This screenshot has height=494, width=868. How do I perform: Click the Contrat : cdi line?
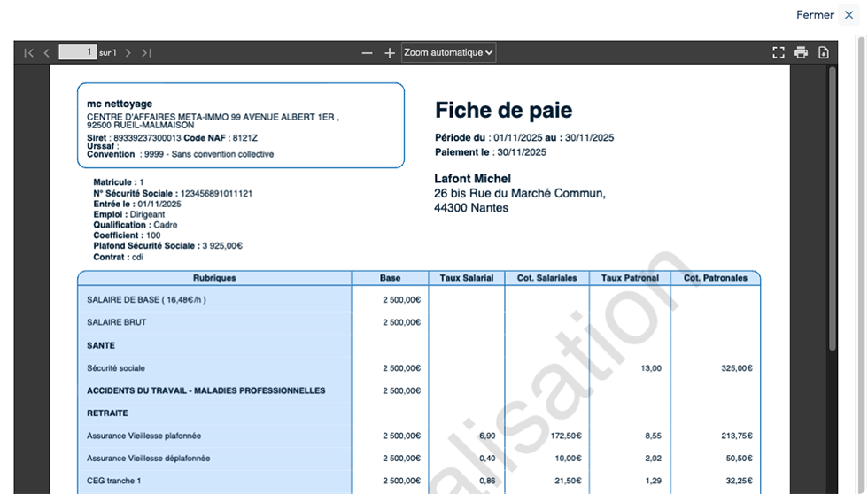point(118,257)
